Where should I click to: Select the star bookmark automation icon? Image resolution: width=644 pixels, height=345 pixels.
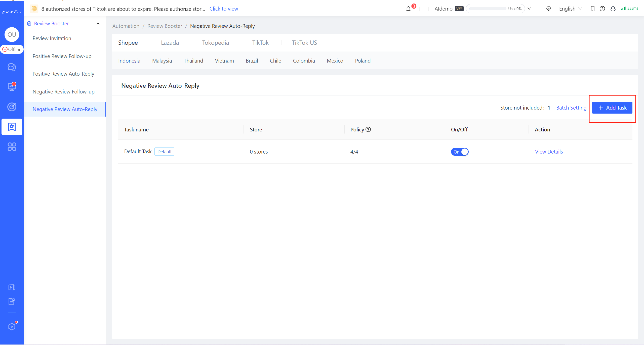click(12, 127)
